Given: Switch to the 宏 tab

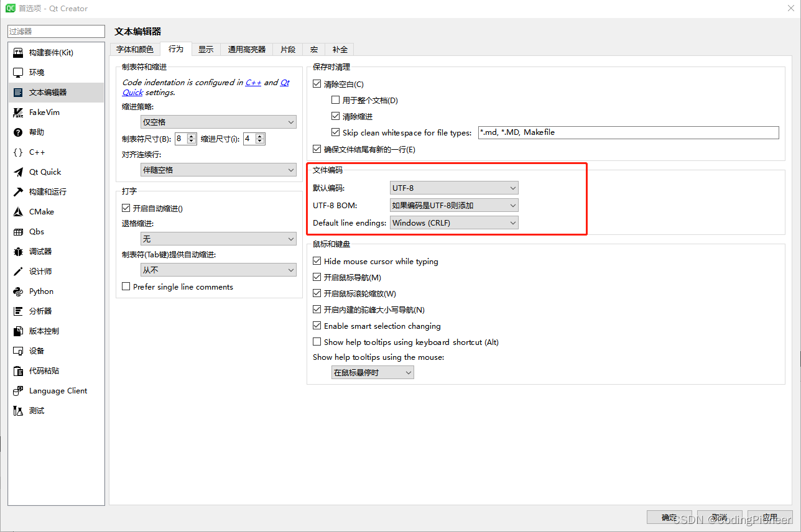Looking at the screenshot, I should [314, 50].
